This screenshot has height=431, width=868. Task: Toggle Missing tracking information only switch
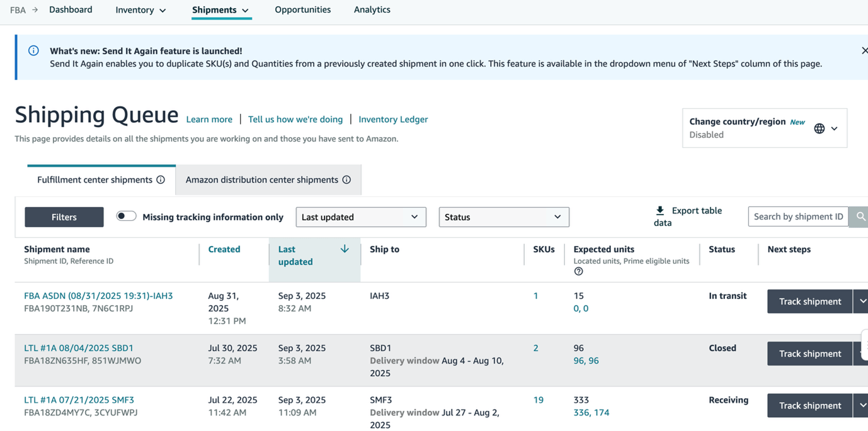point(126,216)
